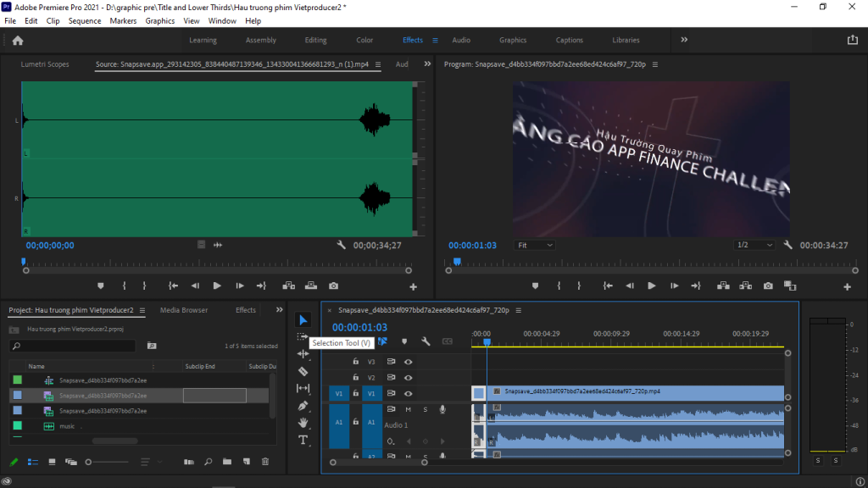Toggle V3 track output eye
The image size is (868, 488).
tap(409, 362)
